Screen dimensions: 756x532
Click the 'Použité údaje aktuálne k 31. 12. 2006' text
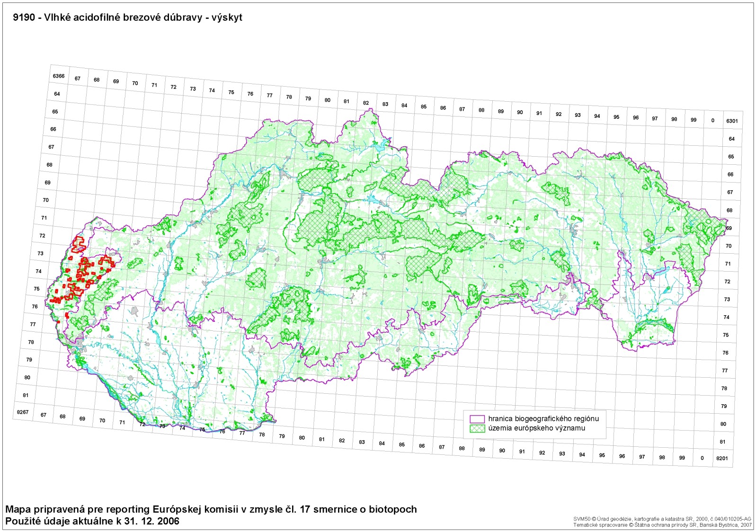(92, 521)
